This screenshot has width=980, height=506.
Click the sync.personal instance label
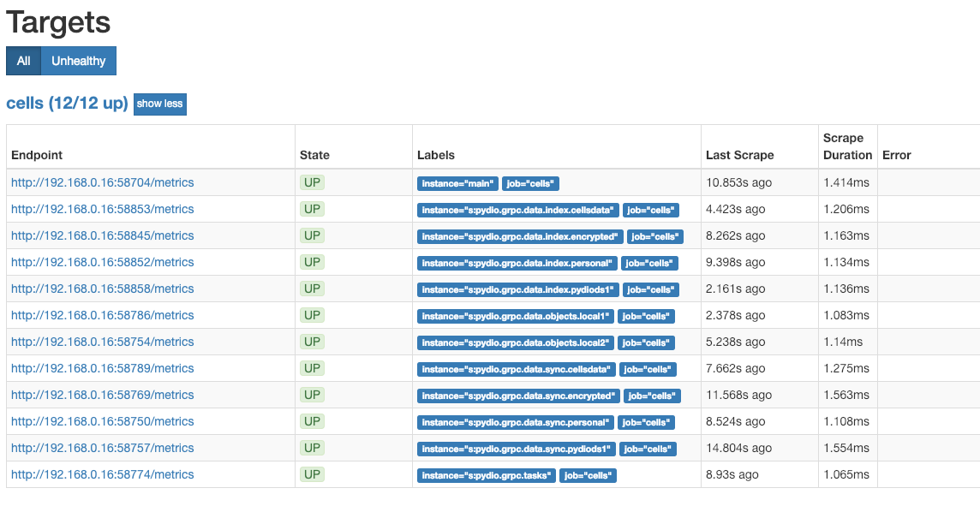coord(516,422)
